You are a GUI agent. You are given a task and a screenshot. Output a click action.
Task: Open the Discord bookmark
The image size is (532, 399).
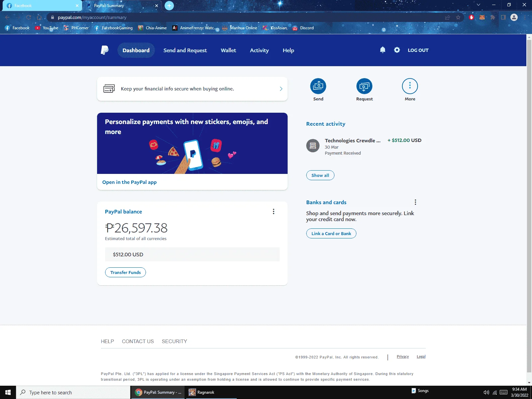click(303, 28)
